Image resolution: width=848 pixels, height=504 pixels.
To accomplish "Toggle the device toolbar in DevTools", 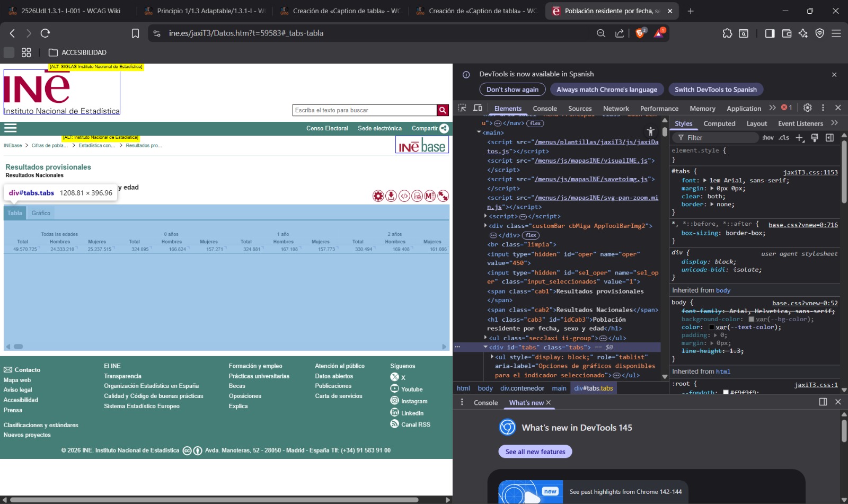I will tap(478, 108).
